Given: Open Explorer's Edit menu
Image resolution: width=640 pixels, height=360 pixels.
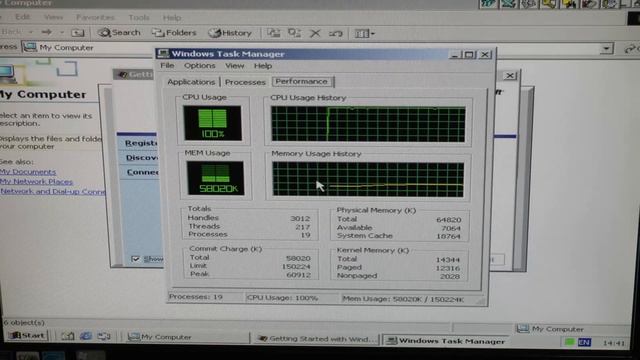Looking at the screenshot, I should click(22, 17).
